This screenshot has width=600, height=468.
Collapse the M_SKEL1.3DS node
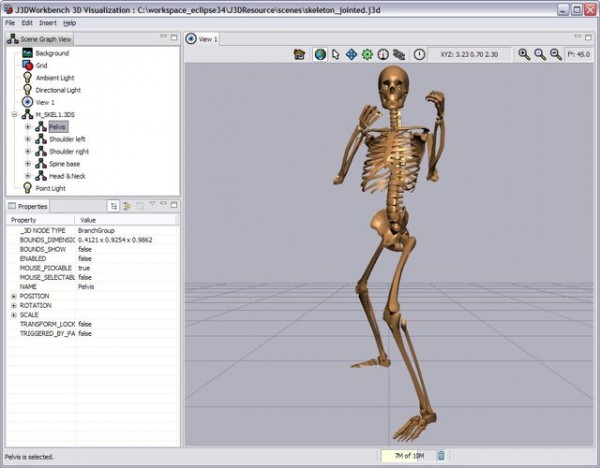pos(14,115)
